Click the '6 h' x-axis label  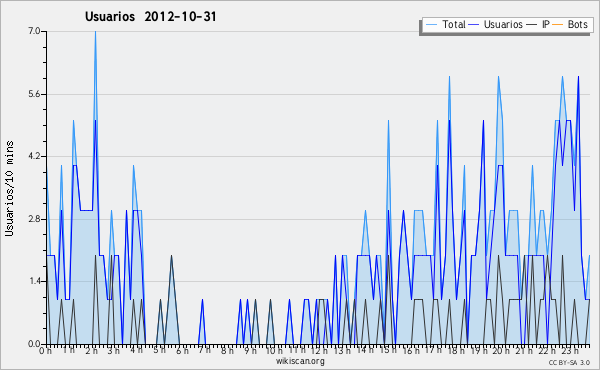click(182, 351)
